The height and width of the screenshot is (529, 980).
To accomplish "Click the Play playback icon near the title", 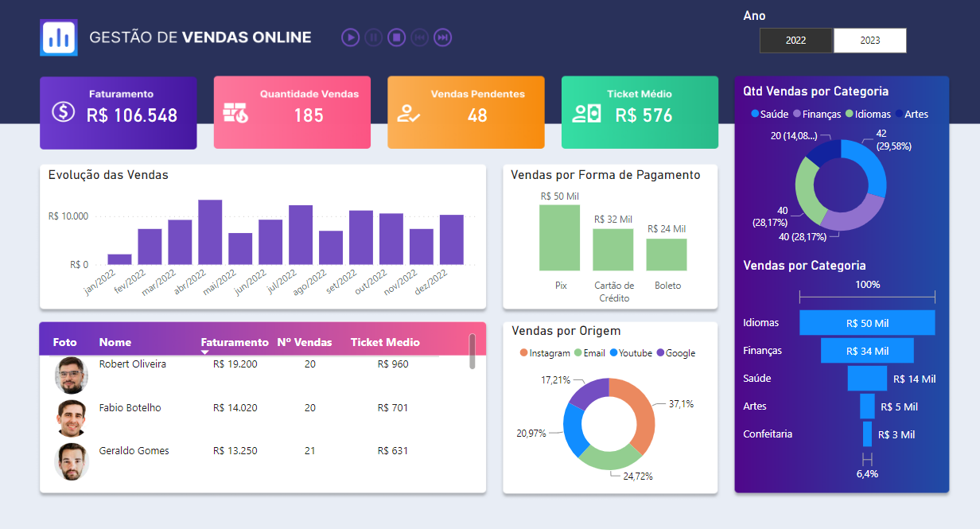I will click(x=350, y=37).
